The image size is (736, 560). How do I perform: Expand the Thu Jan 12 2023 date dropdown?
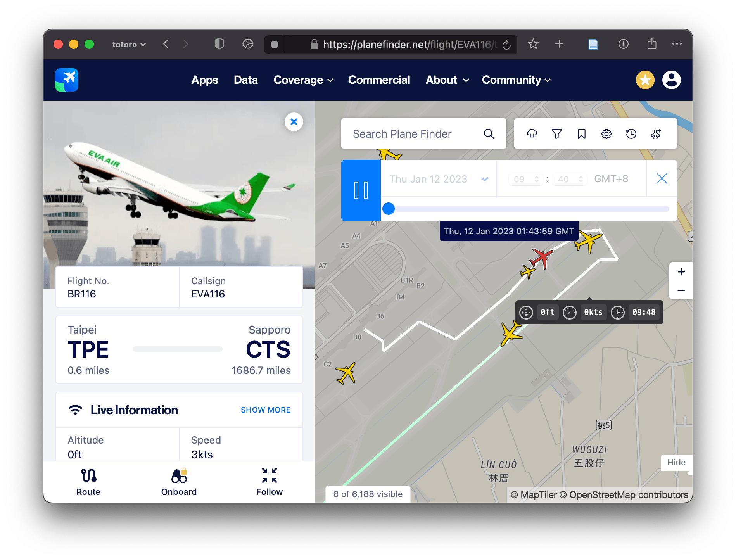point(439,179)
